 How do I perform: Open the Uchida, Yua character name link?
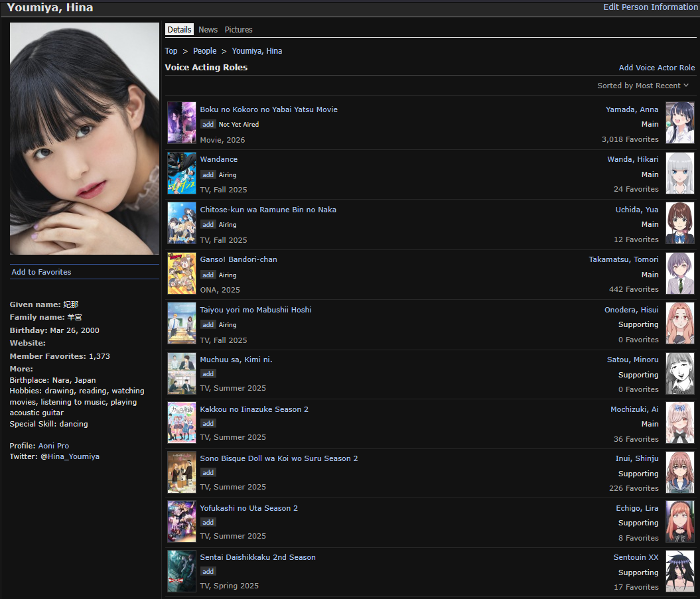637,210
